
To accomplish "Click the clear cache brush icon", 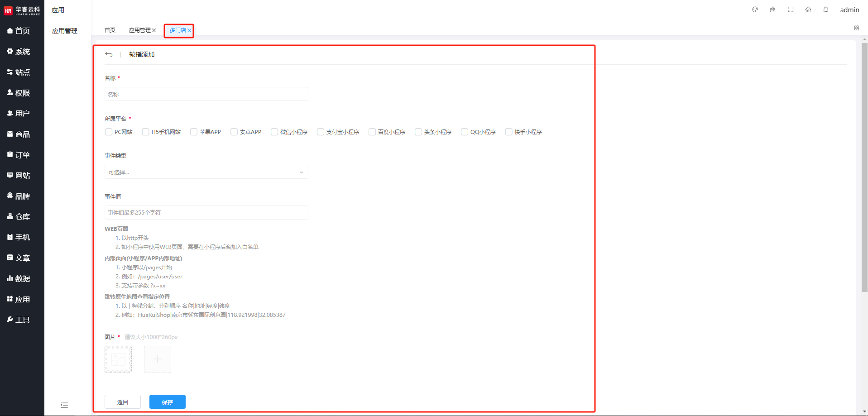I will tap(772, 10).
